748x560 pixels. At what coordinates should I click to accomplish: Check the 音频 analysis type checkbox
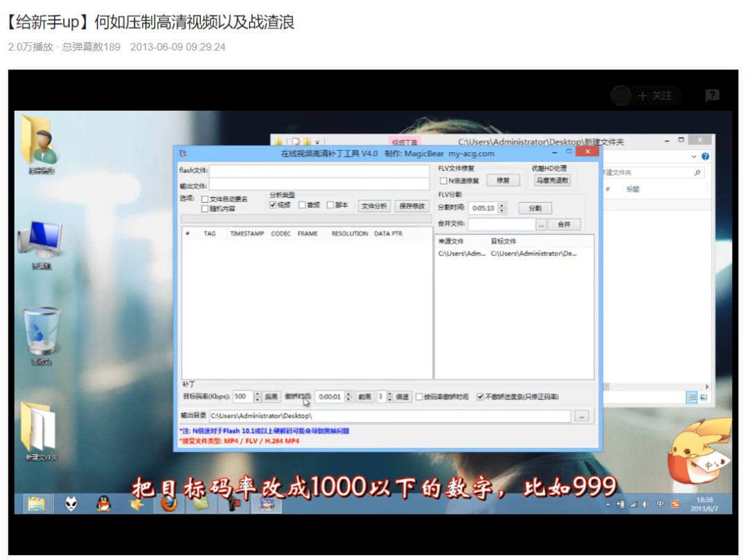coord(302,205)
